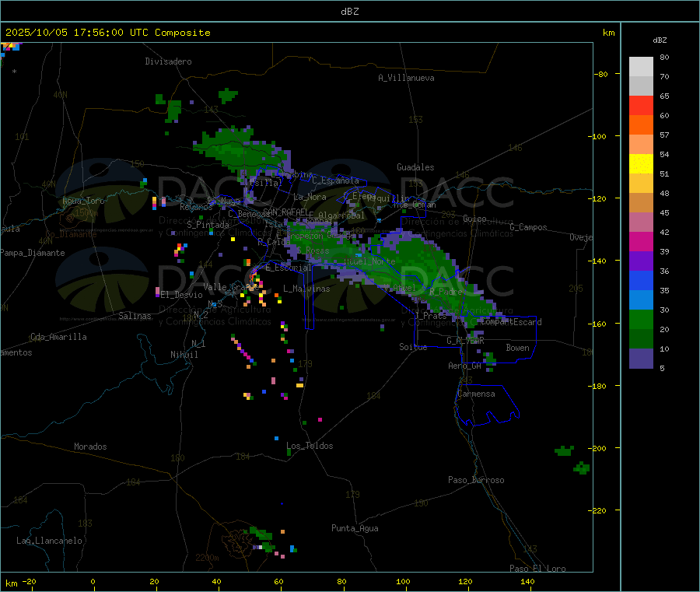Screen dimensions: 700x592
Task: Click the Agua_Toro label
Action: coord(83,201)
